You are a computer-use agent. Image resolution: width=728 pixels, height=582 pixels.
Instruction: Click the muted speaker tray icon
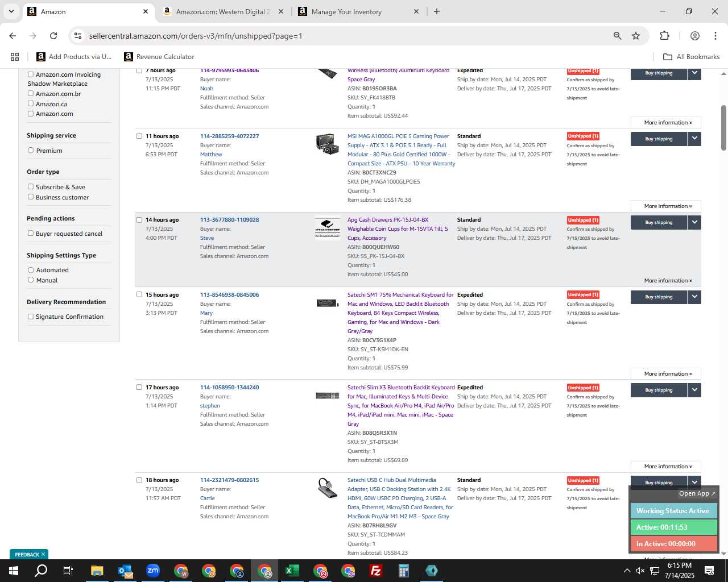(x=640, y=571)
